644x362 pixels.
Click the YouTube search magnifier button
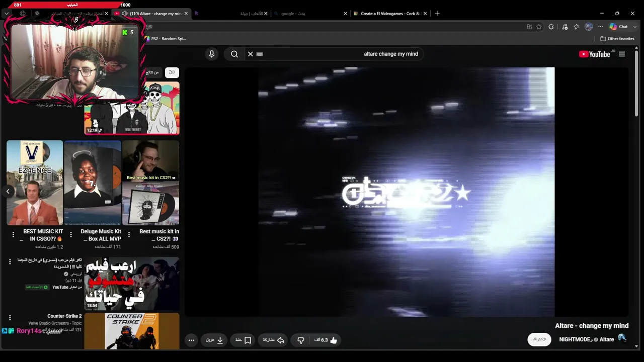click(x=234, y=54)
